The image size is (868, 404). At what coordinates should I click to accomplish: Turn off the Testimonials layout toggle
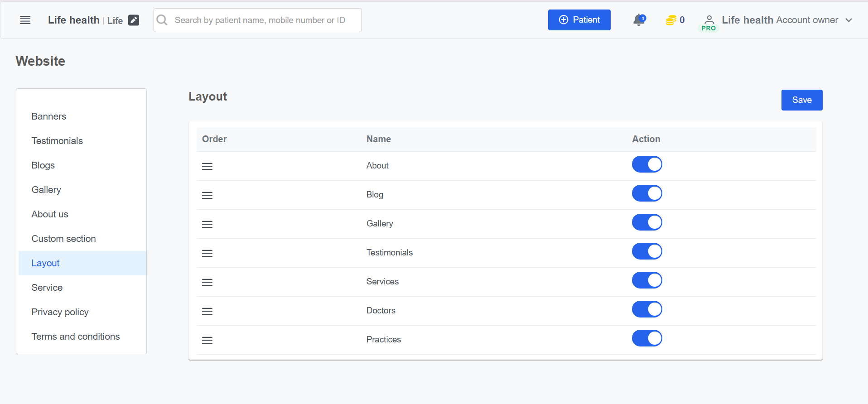pos(647,251)
